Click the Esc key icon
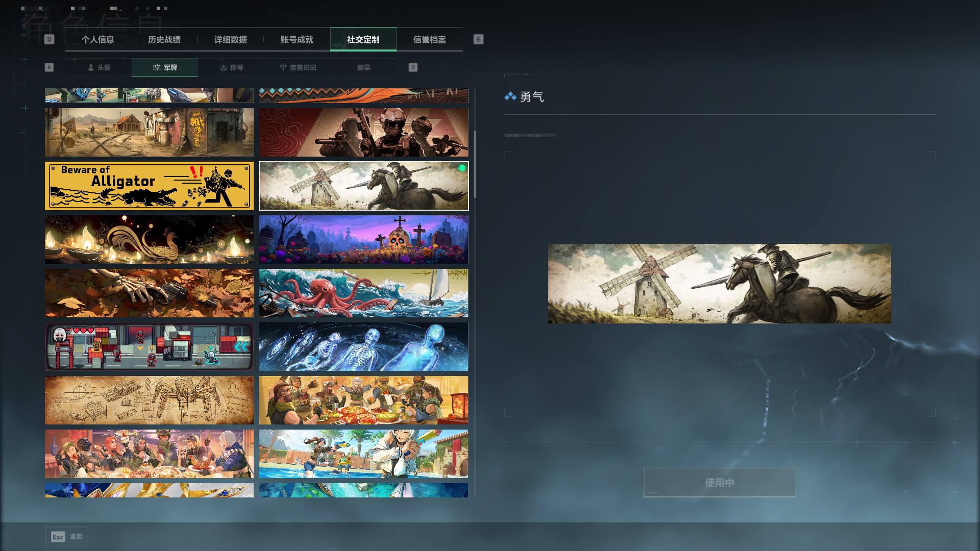This screenshot has width=980, height=551. 58,537
